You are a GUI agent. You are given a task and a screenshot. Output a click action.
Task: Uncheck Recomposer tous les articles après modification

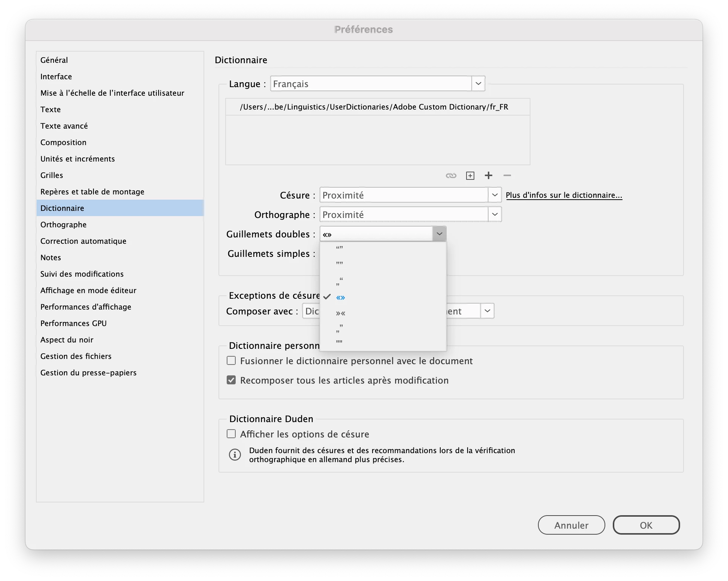click(x=231, y=380)
